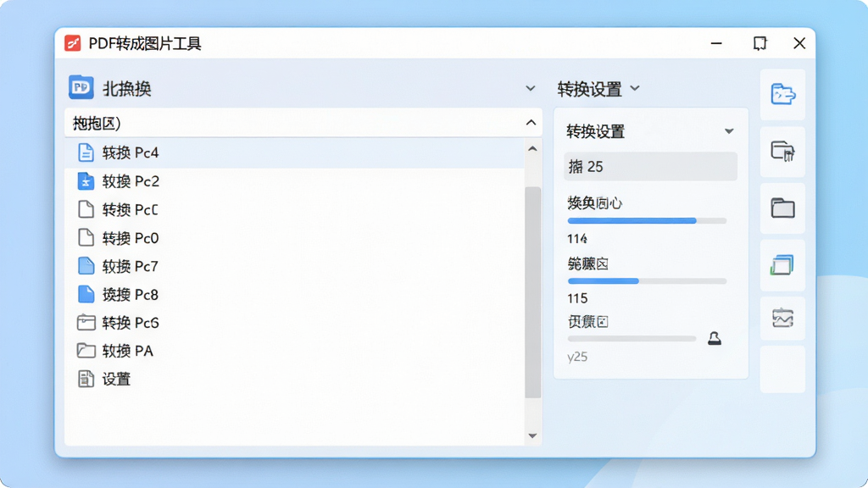
Task: Click the blue page icon of row Pc7
Action: tap(86, 265)
